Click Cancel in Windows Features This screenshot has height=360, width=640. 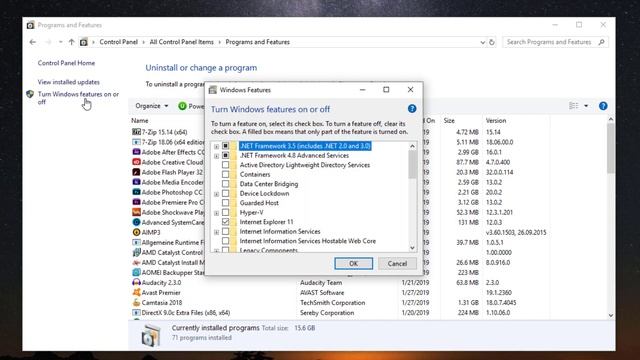click(x=397, y=264)
